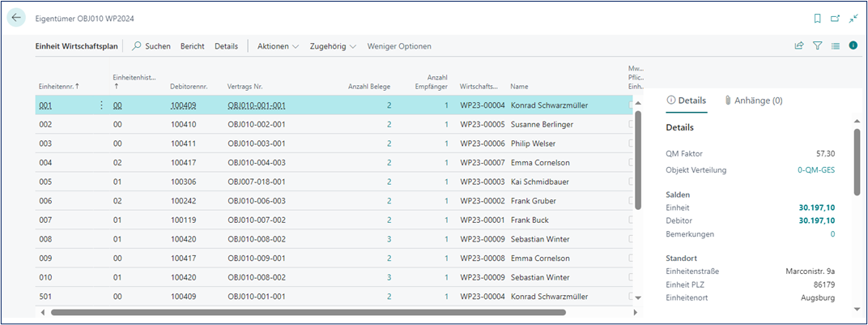Collapse the page with the shrink arrows icon

[x=853, y=18]
